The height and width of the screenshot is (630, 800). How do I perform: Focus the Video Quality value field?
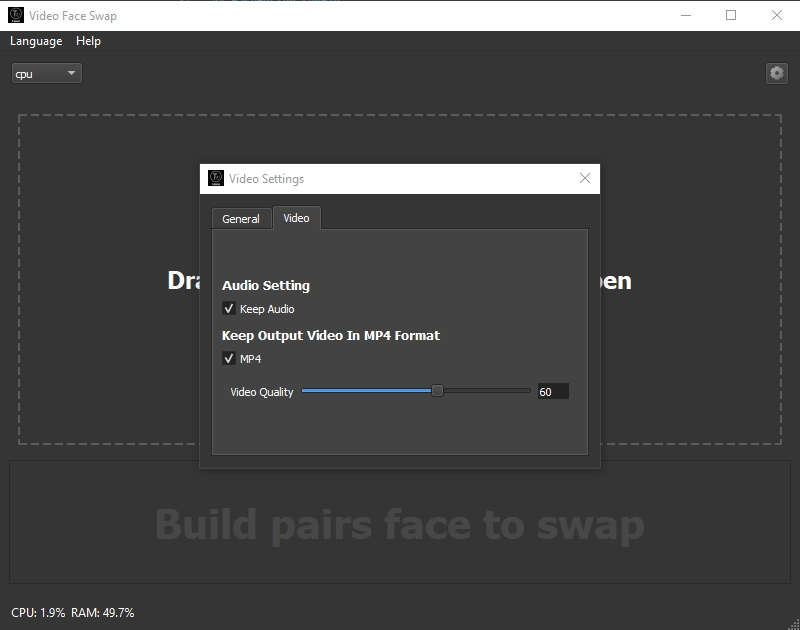552,392
